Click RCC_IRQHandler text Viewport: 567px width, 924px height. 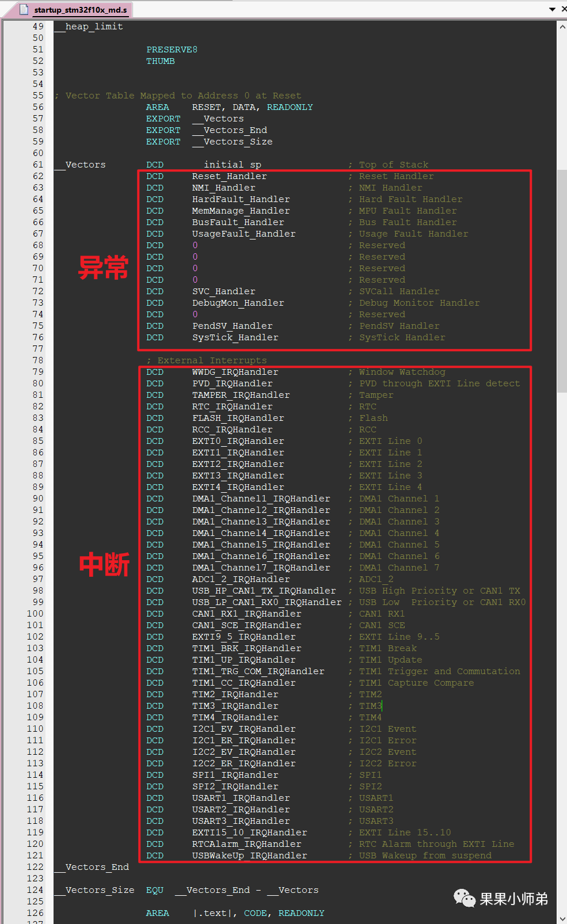tap(232, 429)
